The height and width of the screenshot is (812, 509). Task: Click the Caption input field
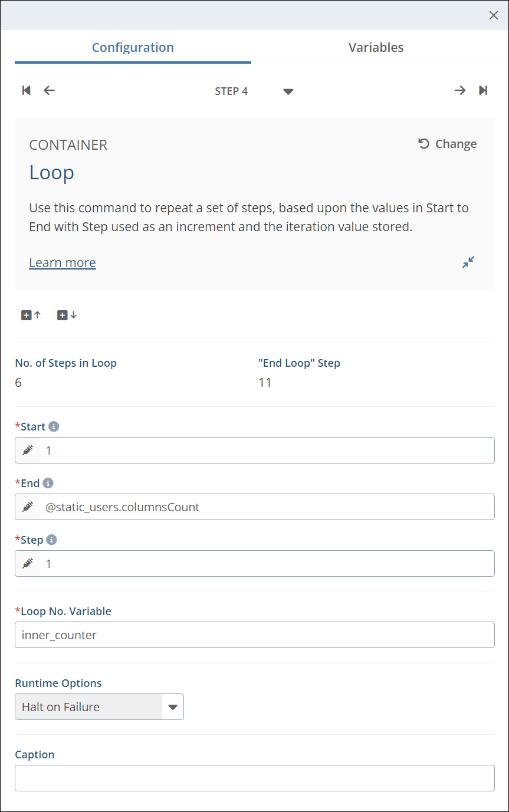point(254,778)
